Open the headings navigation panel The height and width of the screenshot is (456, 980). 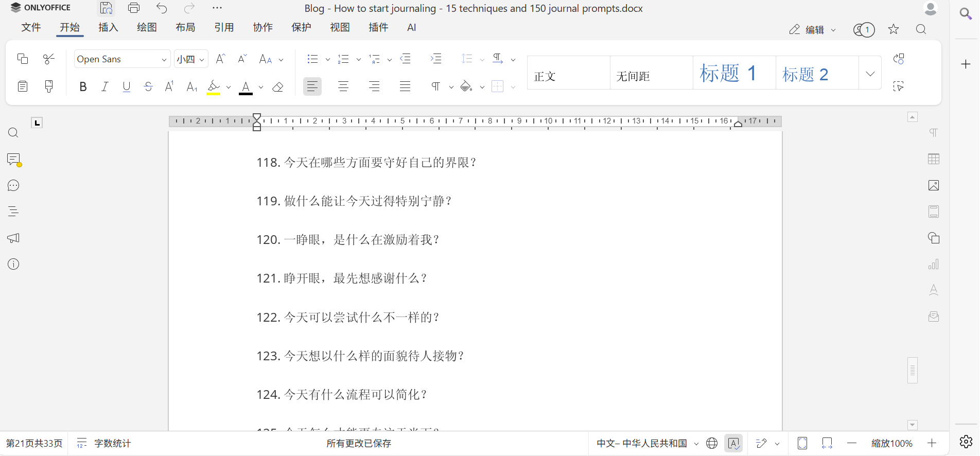click(x=13, y=212)
